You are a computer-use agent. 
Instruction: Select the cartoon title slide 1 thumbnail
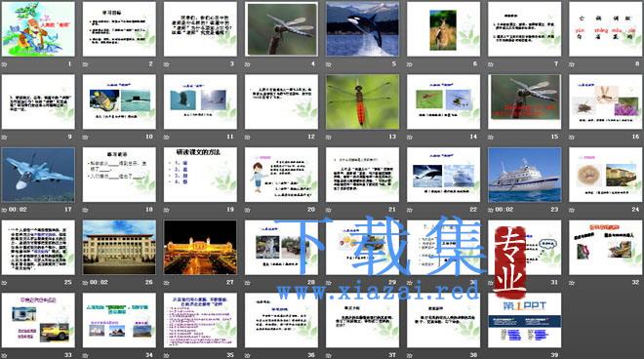[38, 28]
